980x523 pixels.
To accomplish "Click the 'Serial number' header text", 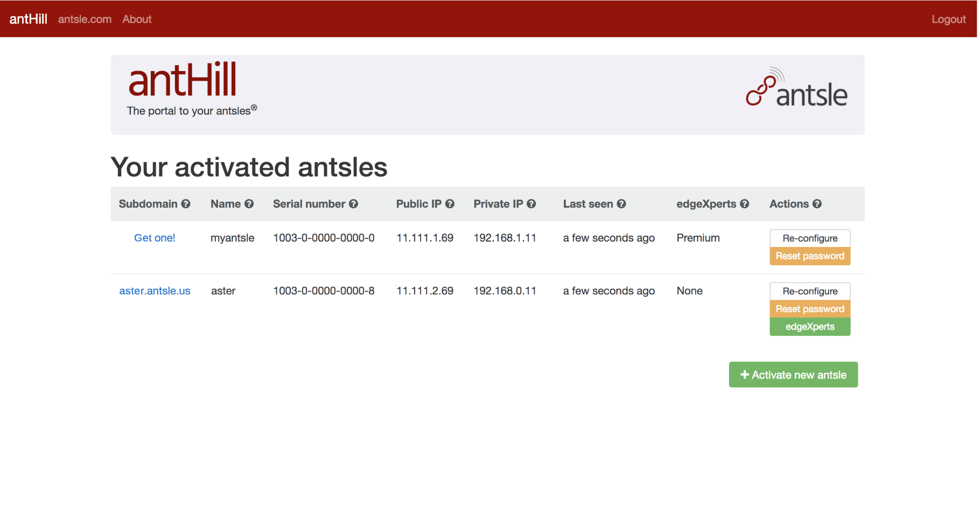I will tap(309, 204).
